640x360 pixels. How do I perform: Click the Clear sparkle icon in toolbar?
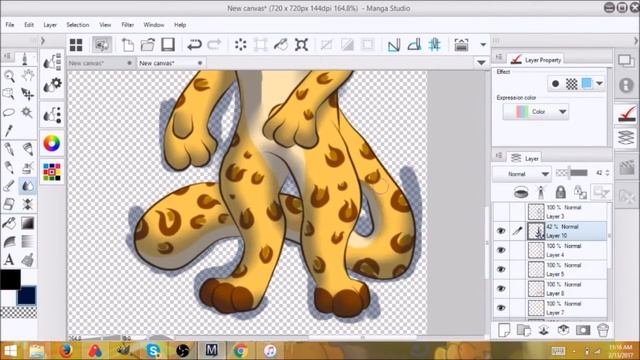click(241, 44)
